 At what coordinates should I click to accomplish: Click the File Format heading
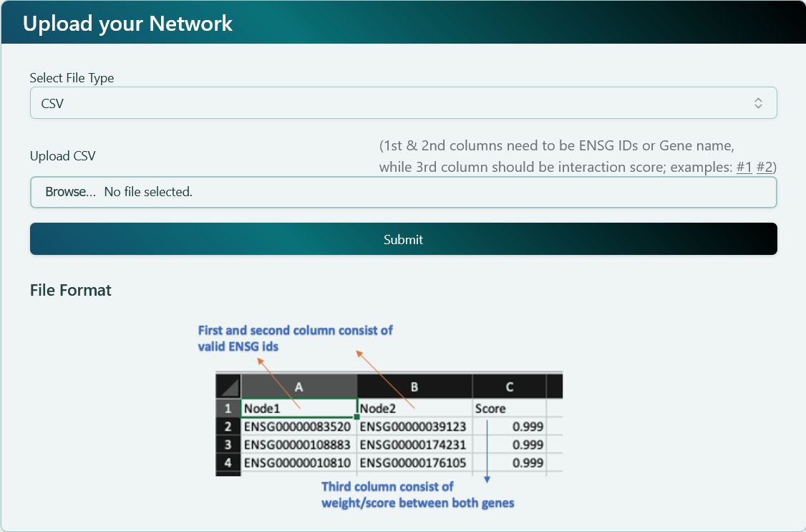(69, 290)
